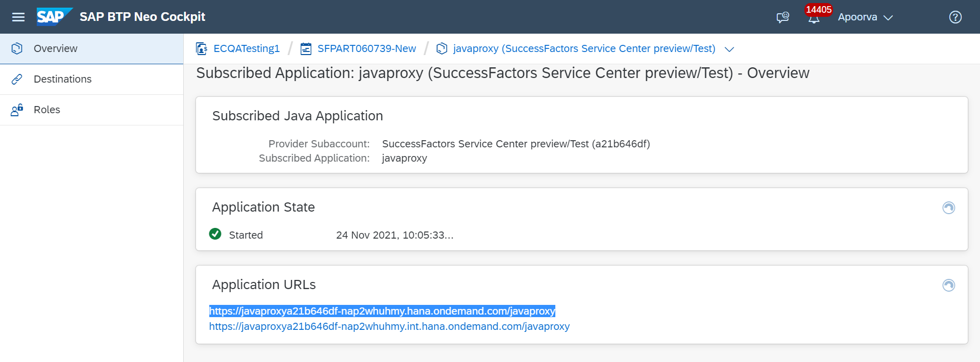Click the green Started status icon
This screenshot has height=362, width=980.
click(x=215, y=234)
